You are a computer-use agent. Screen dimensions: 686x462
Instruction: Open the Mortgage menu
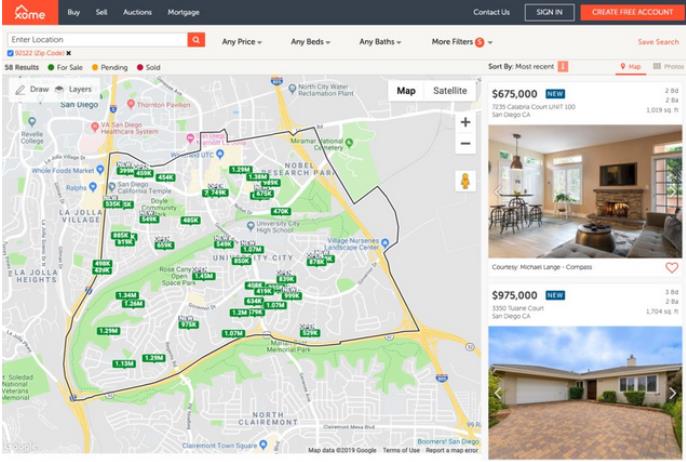coord(183,12)
